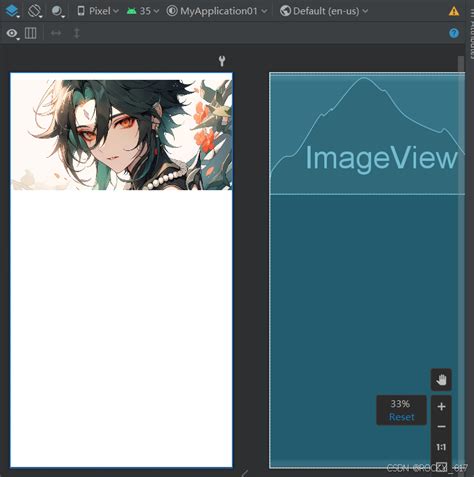The image size is (474, 477).
Task: Open the Default (en-us) locale dropdown
Action: [x=324, y=11]
